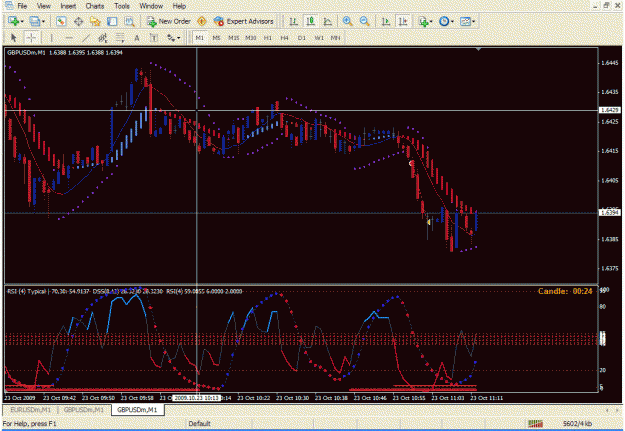This screenshot has height=431, width=625.
Task: Open the Strategy Tester
Action: pos(129,21)
